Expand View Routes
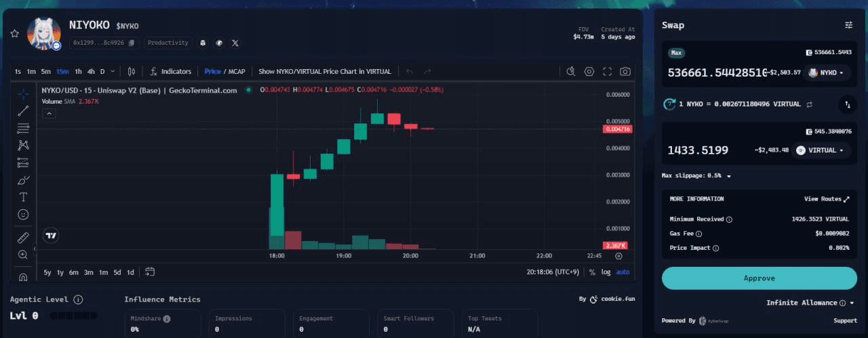Screen dimensions: 868x338 (827, 199)
